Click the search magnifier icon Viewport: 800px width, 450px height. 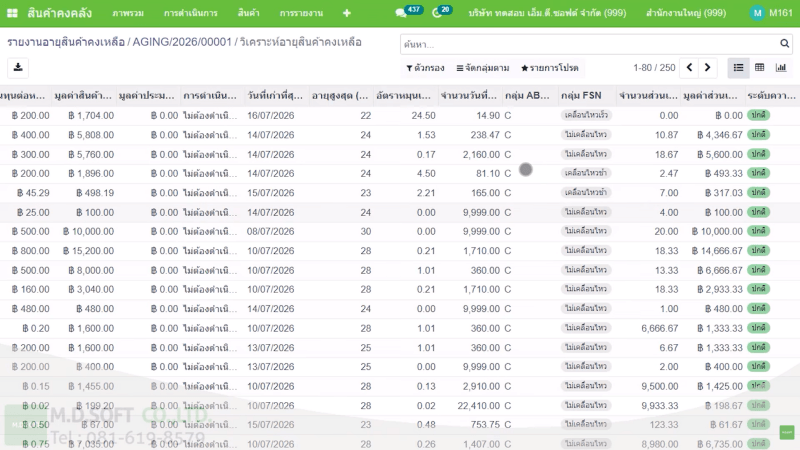click(x=784, y=44)
